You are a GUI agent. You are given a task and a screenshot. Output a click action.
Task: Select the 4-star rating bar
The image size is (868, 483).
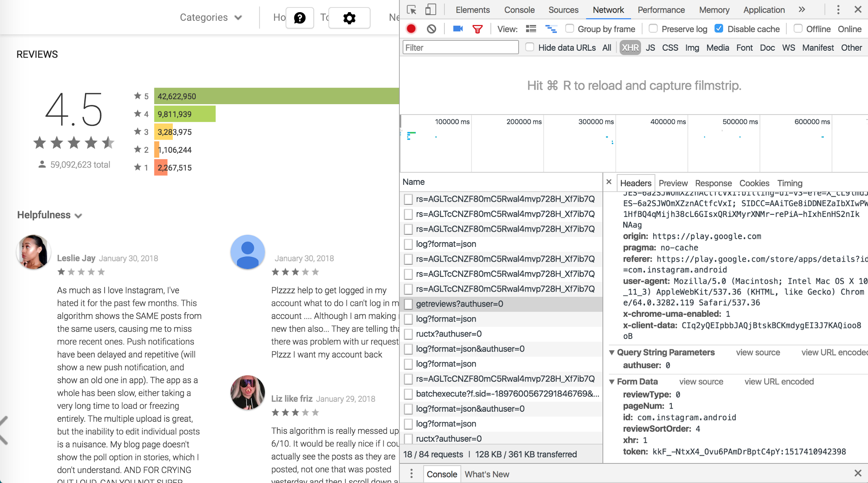point(185,114)
